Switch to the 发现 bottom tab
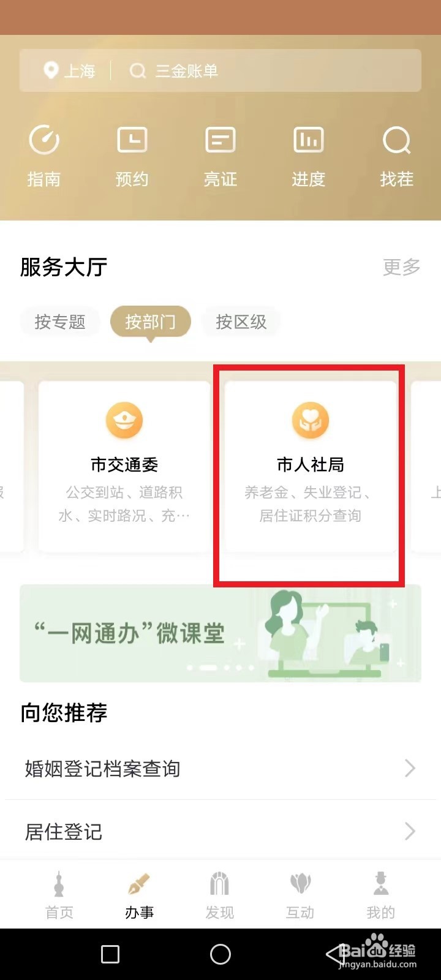Screen dimensions: 441x980 219,895
